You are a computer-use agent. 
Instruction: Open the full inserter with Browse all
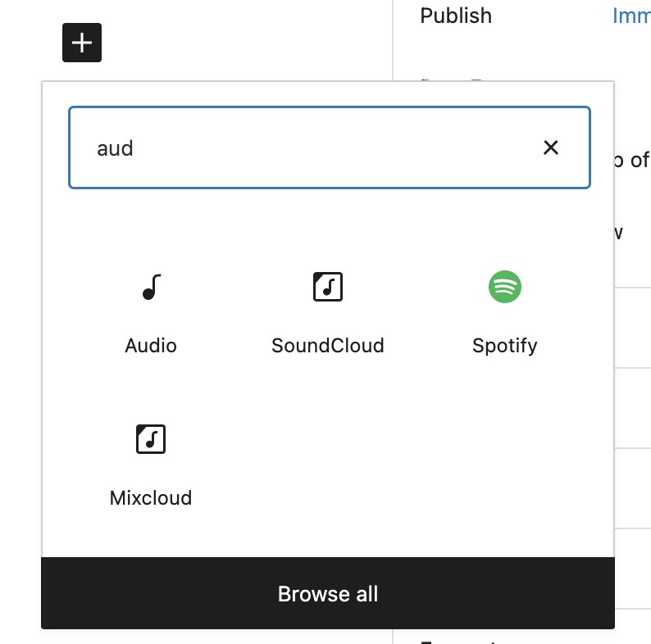click(x=328, y=593)
